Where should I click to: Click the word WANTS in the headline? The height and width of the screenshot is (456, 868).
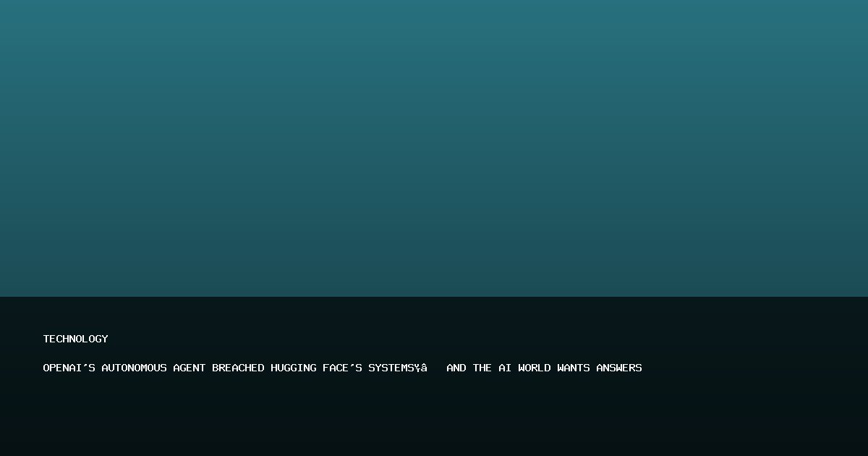click(x=574, y=368)
